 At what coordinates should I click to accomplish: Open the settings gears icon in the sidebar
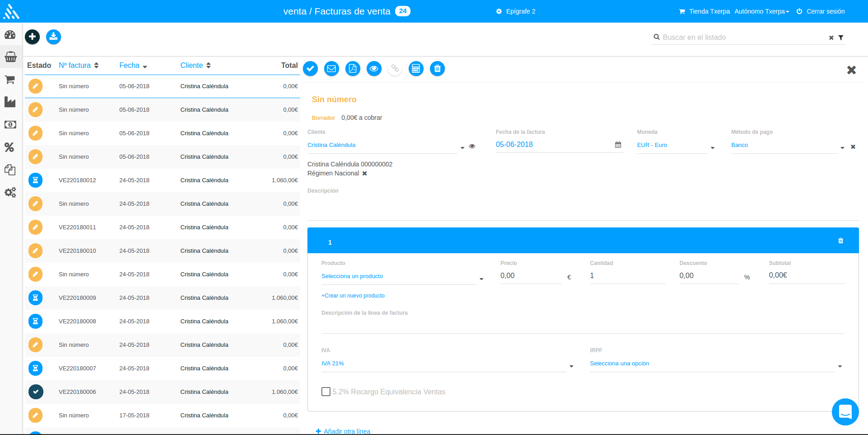pyautogui.click(x=10, y=192)
